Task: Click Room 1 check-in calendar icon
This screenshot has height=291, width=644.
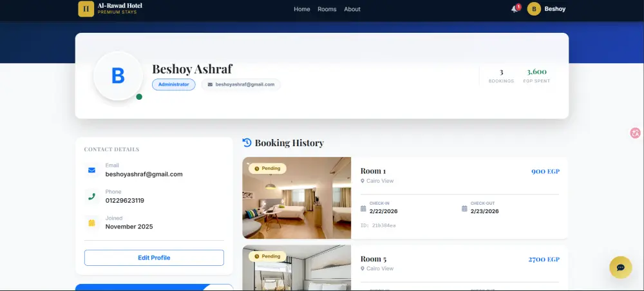Action: (x=363, y=209)
